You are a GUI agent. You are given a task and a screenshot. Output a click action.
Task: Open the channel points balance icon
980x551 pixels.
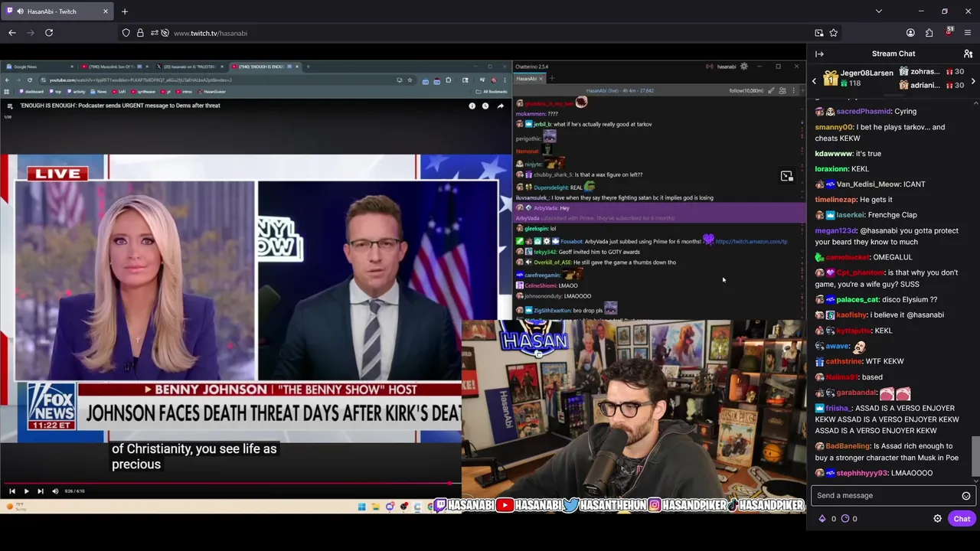845,519
